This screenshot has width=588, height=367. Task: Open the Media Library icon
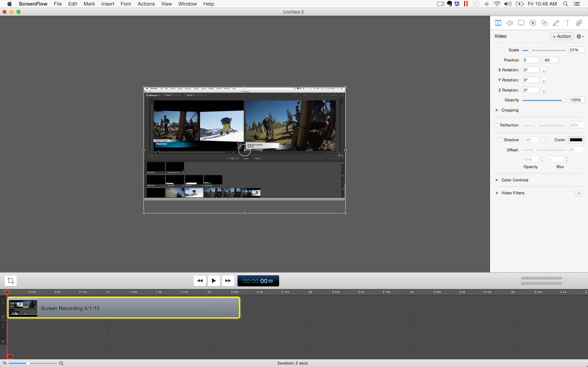click(579, 23)
